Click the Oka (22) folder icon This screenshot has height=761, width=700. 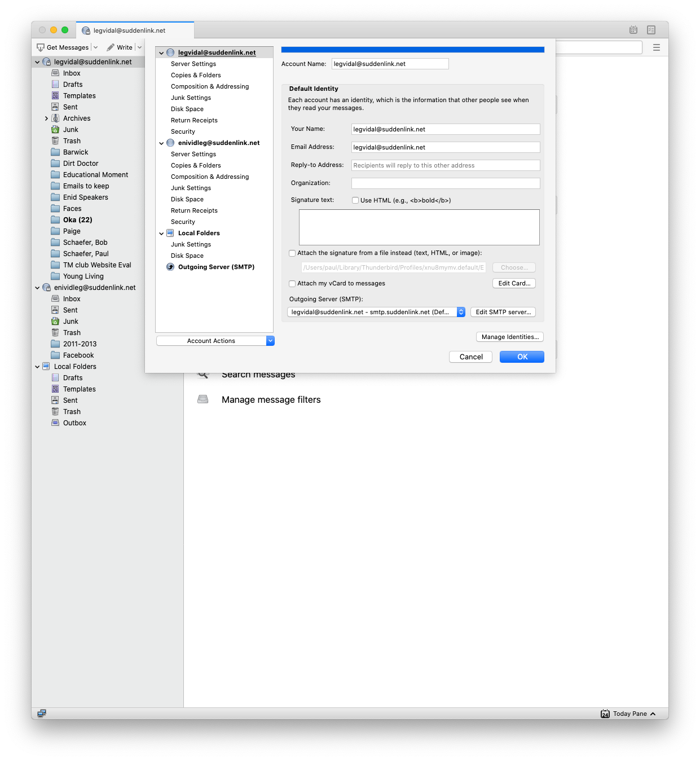pyautogui.click(x=55, y=219)
